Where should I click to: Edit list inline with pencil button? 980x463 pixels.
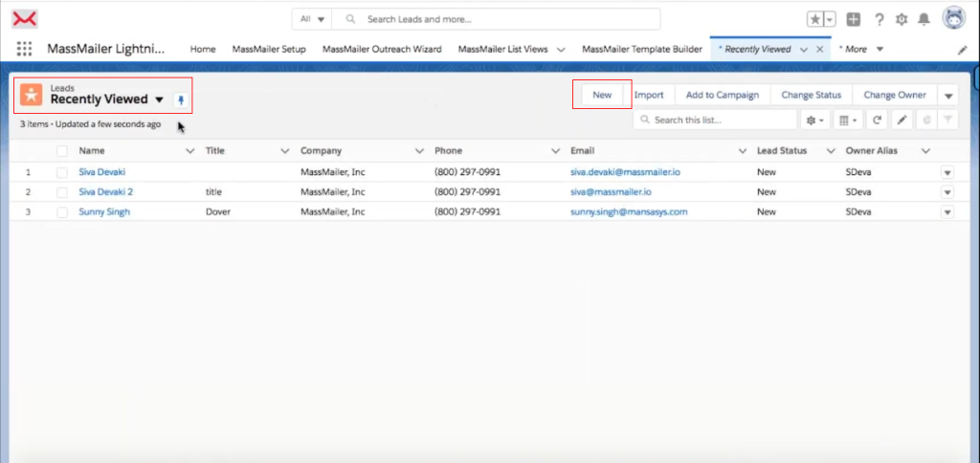pos(902,120)
